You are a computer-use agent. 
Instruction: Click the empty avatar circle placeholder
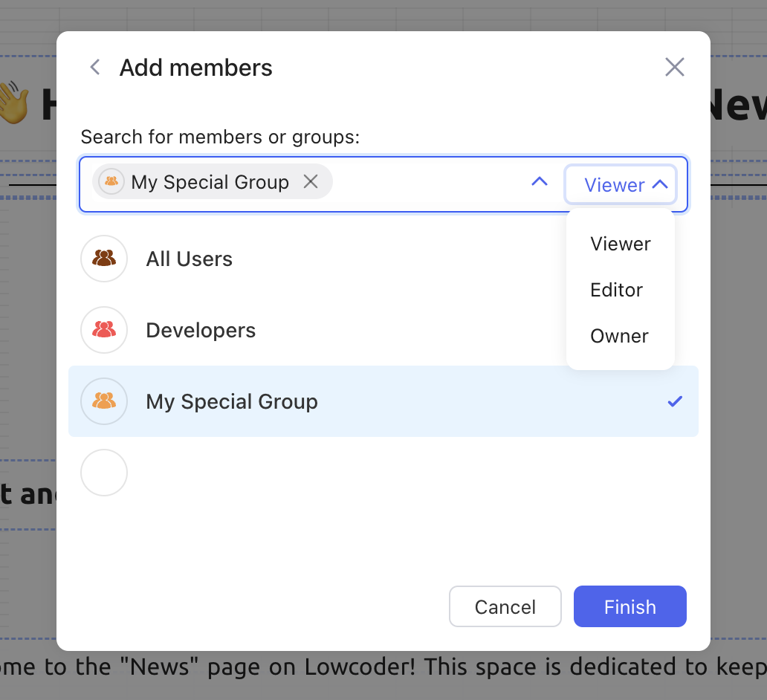pos(104,473)
